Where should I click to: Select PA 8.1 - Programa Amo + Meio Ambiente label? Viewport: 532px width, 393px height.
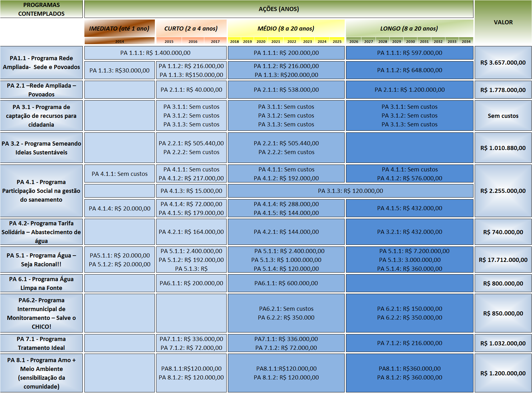pyautogui.click(x=41, y=373)
